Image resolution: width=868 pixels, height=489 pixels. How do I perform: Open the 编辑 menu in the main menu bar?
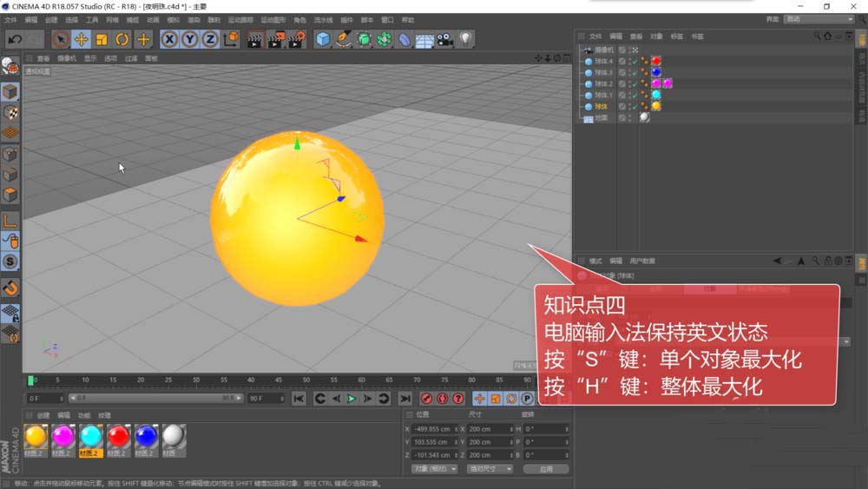[31, 20]
